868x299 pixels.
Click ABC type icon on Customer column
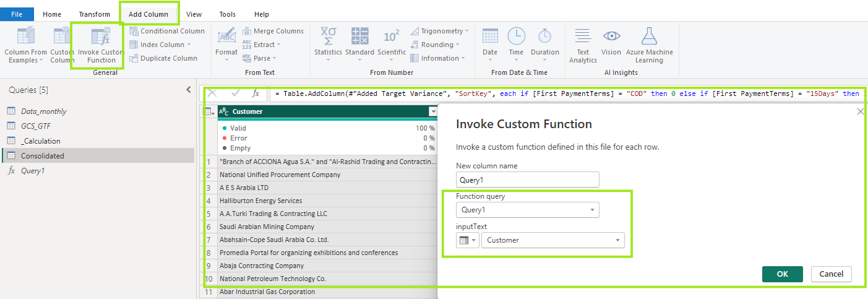[224, 112]
